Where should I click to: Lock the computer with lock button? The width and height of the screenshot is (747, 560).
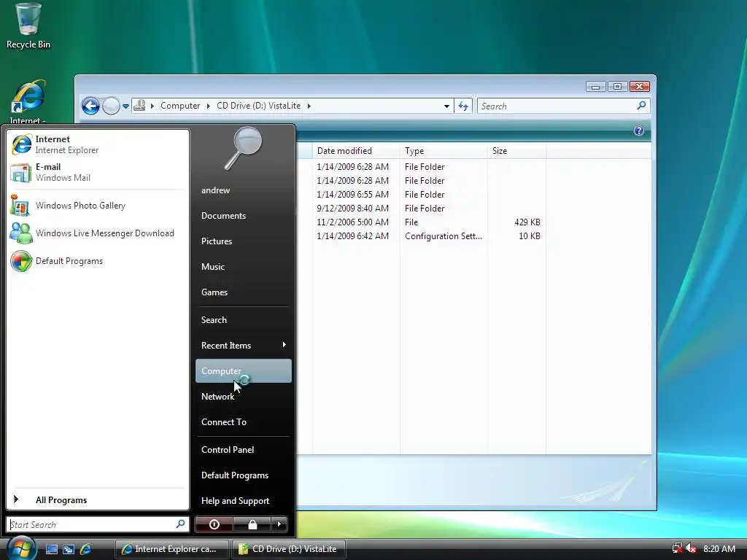252,524
